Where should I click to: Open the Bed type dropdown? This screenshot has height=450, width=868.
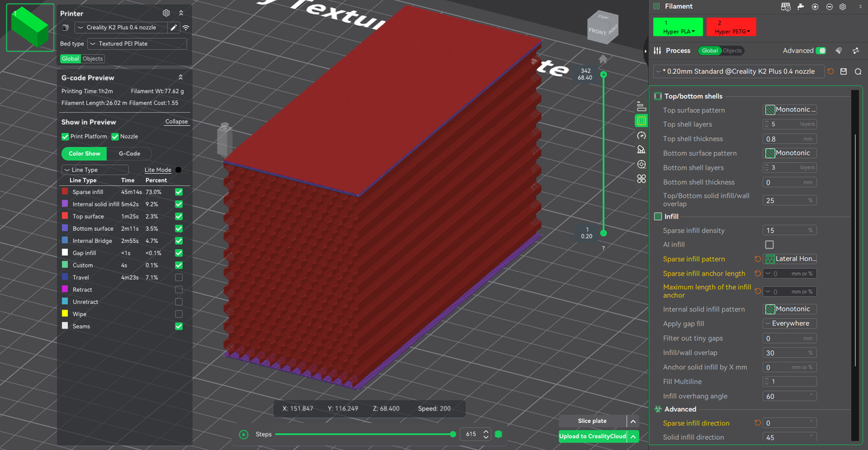pyautogui.click(x=137, y=43)
